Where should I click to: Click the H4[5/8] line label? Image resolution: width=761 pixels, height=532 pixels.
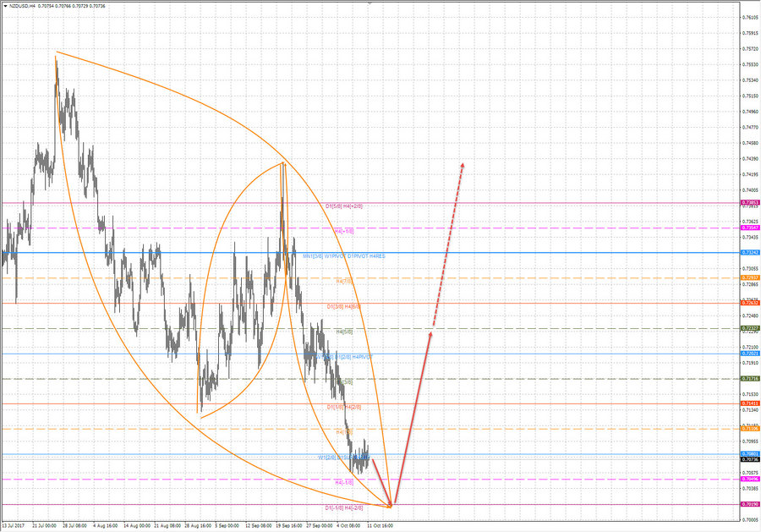pos(344,332)
